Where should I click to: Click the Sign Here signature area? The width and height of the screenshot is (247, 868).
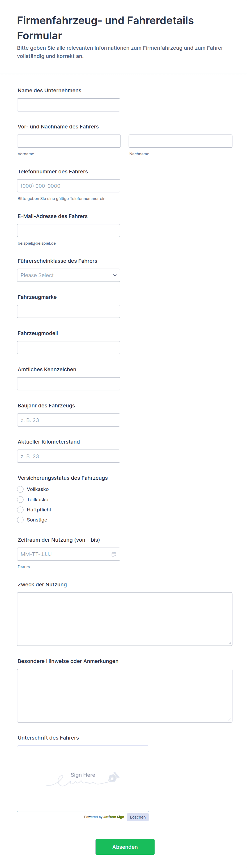[83, 779]
